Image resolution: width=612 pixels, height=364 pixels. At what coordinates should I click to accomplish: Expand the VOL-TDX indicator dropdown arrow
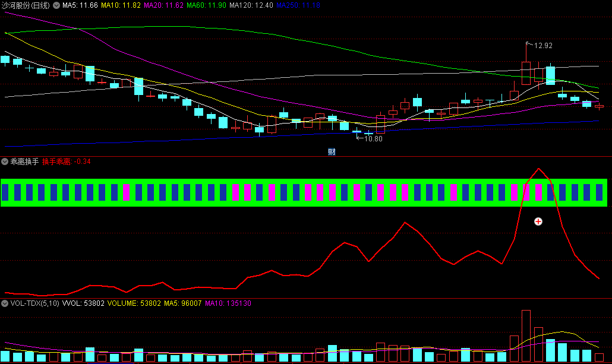coord(5,303)
